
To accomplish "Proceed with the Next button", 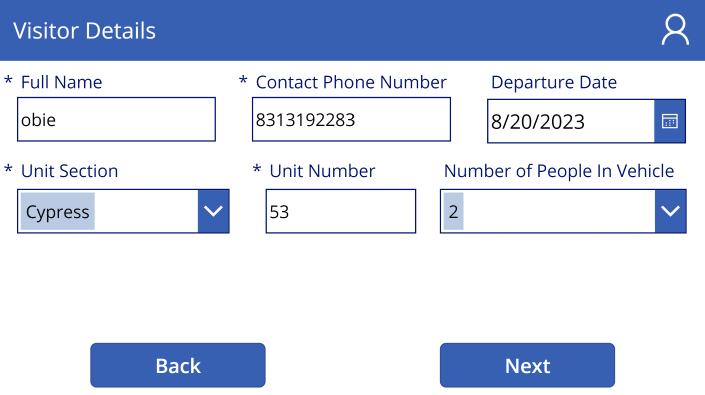I will tap(527, 365).
